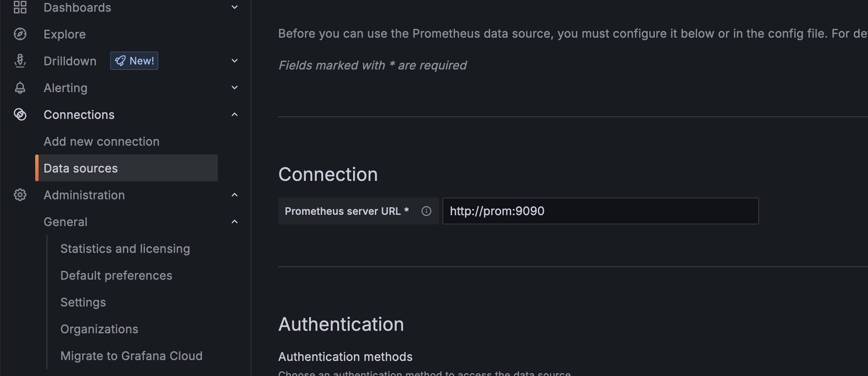
Task: Collapse the General submenu chevron
Action: 235,221
